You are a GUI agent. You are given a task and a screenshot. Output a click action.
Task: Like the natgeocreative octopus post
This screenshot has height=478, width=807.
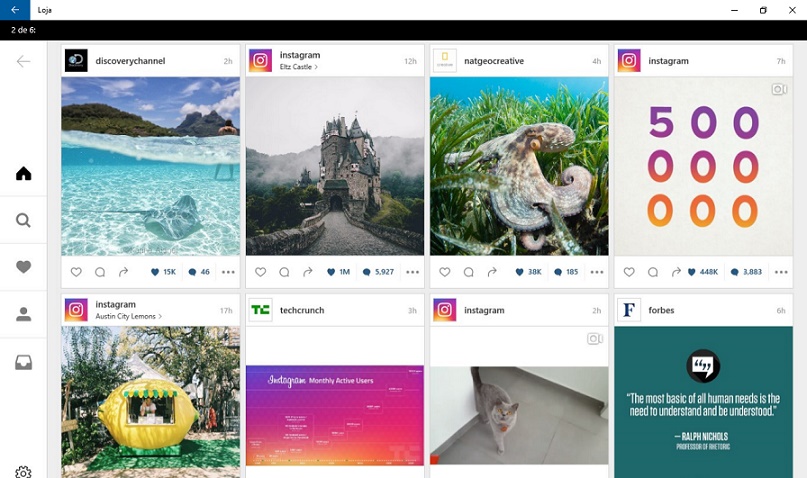click(445, 272)
